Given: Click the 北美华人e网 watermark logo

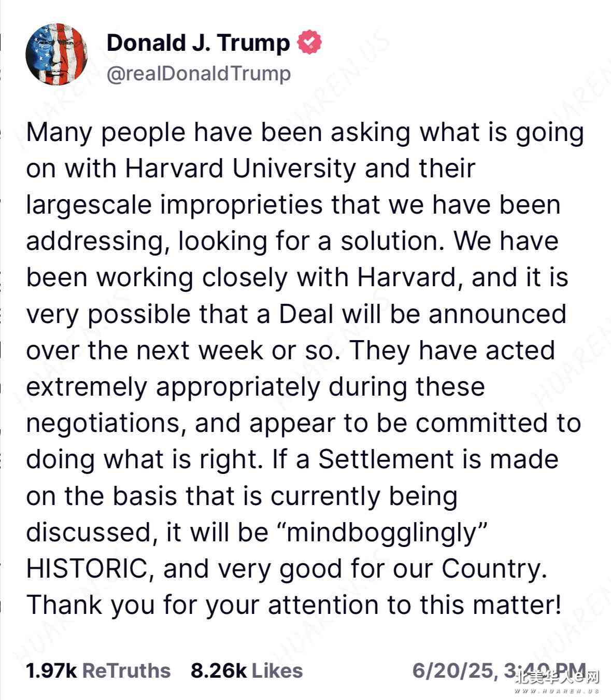Looking at the screenshot, I should pos(558,677).
